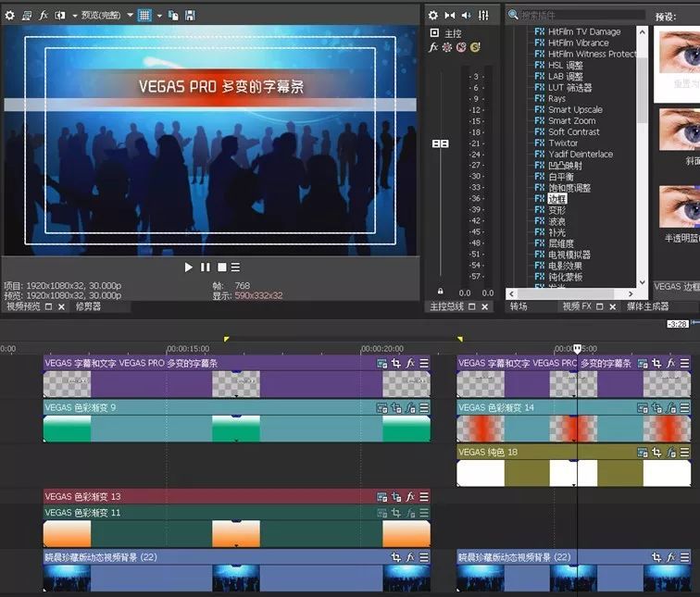Open overlays dropdown arrow beside grid
This screenshot has width=700, height=597.
click(x=159, y=16)
